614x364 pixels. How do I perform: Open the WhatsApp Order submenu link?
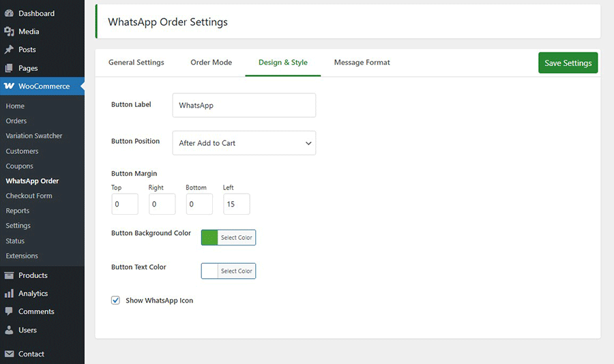click(32, 181)
